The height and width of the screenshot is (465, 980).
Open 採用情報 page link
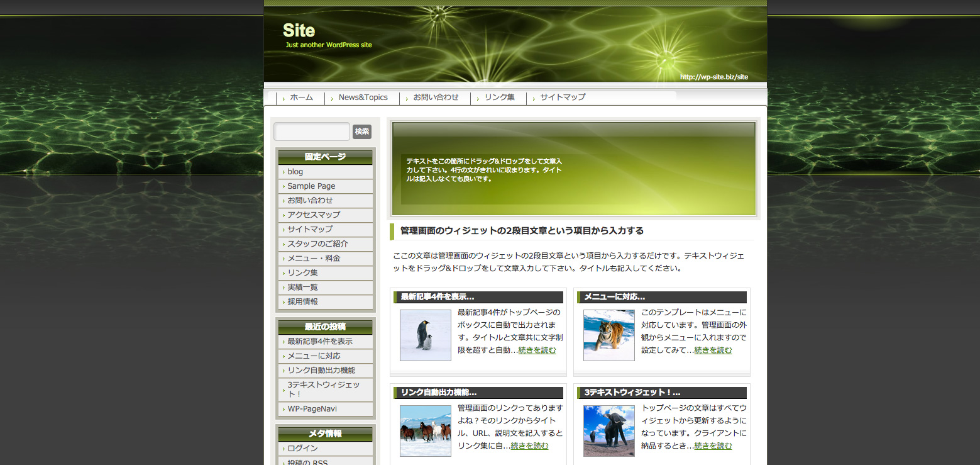326,302
